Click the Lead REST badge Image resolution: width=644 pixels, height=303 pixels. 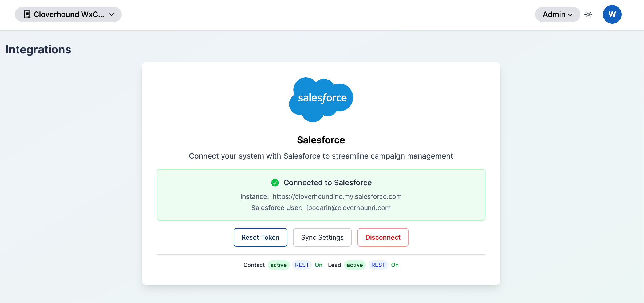coord(378,265)
